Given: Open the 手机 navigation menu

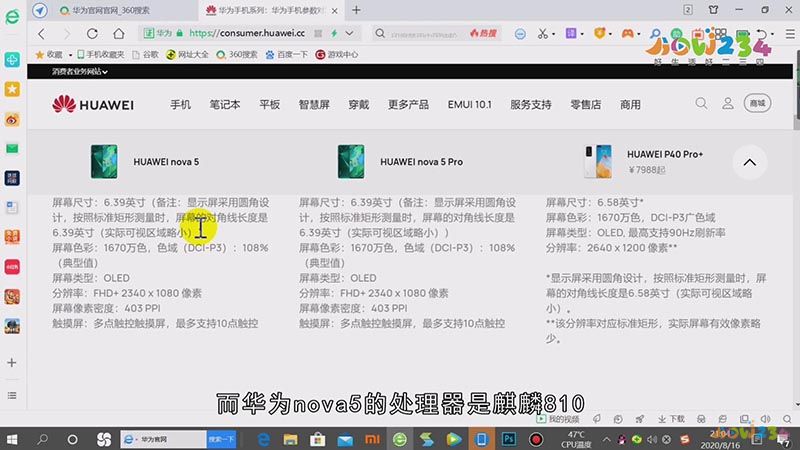Looking at the screenshot, I should pyautogui.click(x=181, y=105).
